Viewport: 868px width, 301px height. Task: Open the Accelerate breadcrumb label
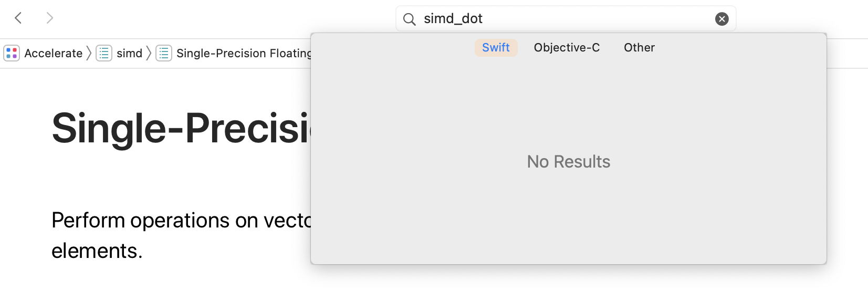point(53,53)
